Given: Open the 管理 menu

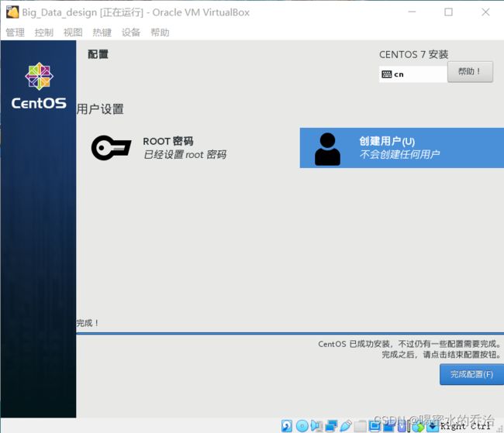Looking at the screenshot, I should tap(15, 32).
